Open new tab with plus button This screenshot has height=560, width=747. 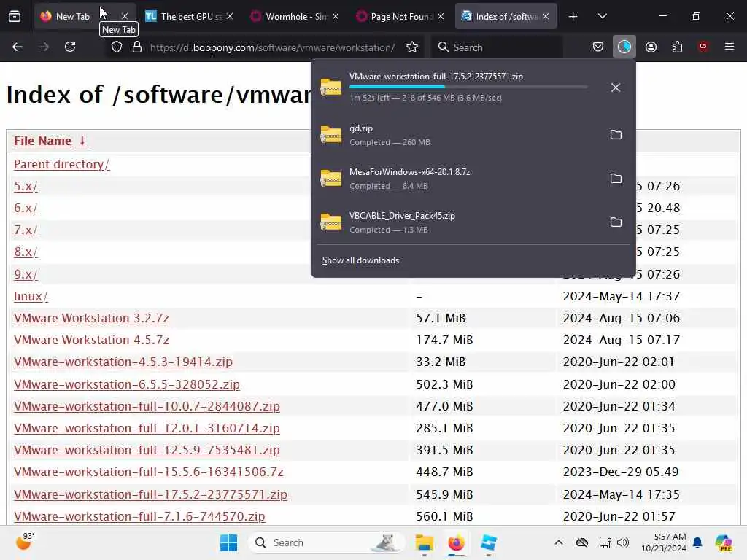coord(573,17)
